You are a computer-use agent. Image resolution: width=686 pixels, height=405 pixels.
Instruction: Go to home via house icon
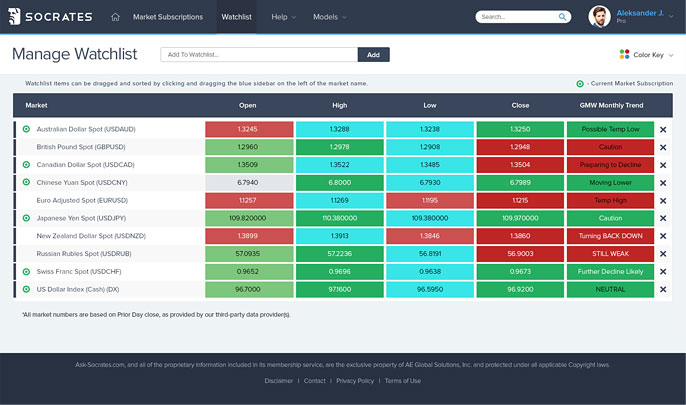point(115,17)
